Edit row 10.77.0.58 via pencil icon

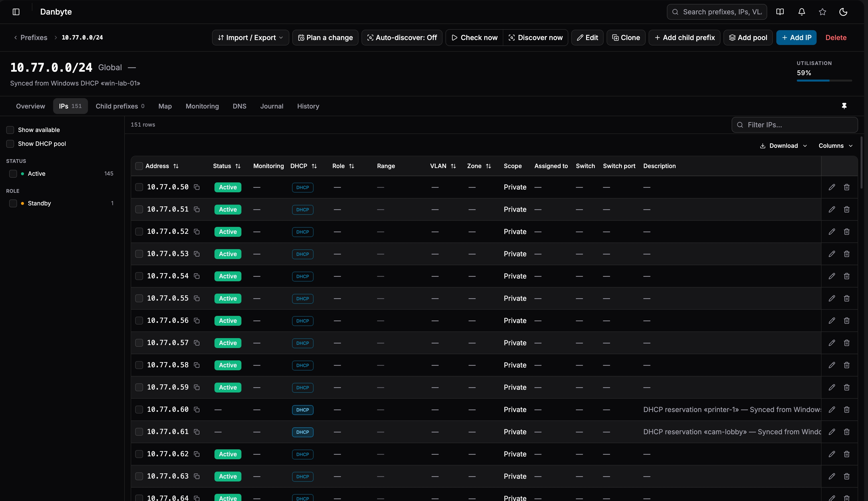[831, 365]
